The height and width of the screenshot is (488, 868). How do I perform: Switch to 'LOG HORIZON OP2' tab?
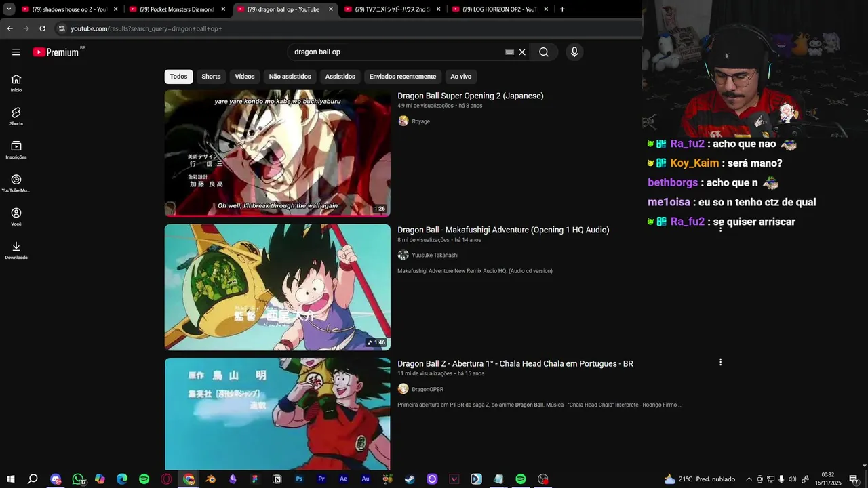[x=499, y=9]
